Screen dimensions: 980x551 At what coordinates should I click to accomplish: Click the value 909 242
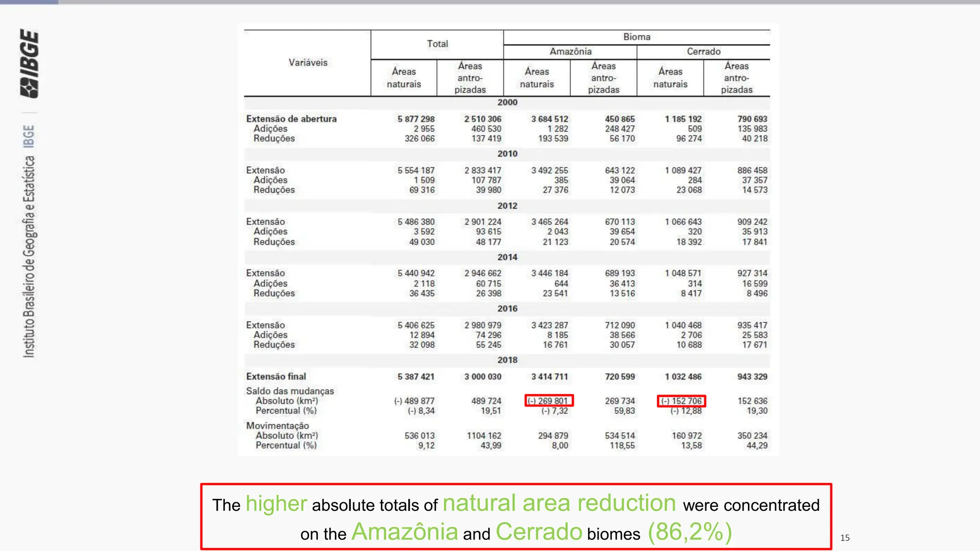pyautogui.click(x=752, y=222)
